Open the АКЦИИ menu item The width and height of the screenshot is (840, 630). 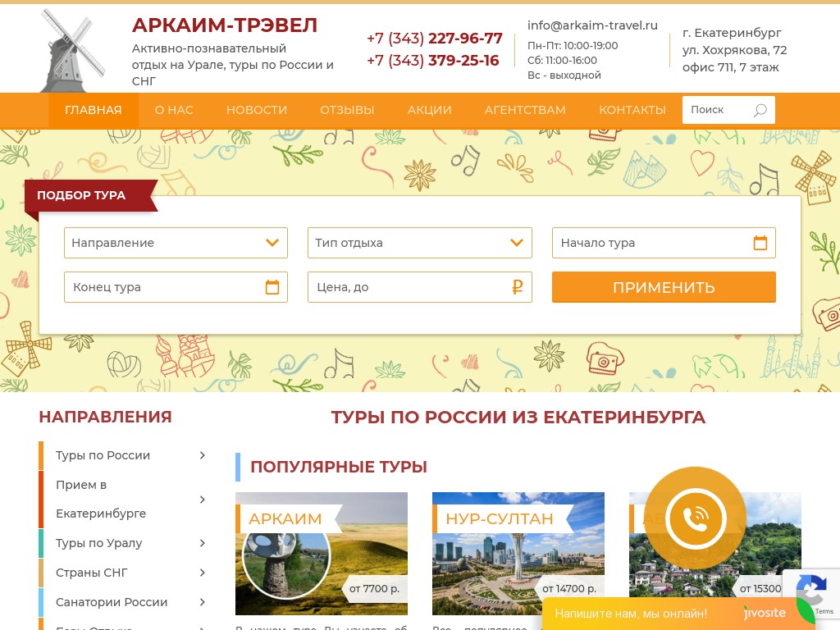(429, 110)
